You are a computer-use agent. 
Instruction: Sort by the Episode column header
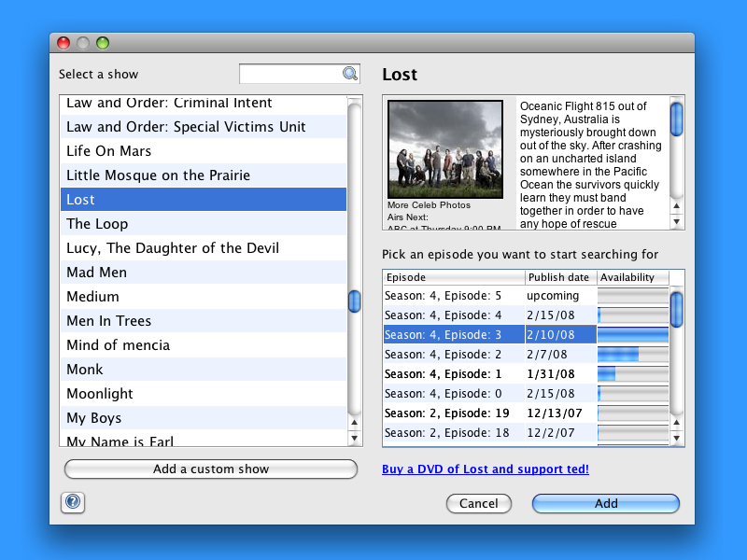[454, 277]
